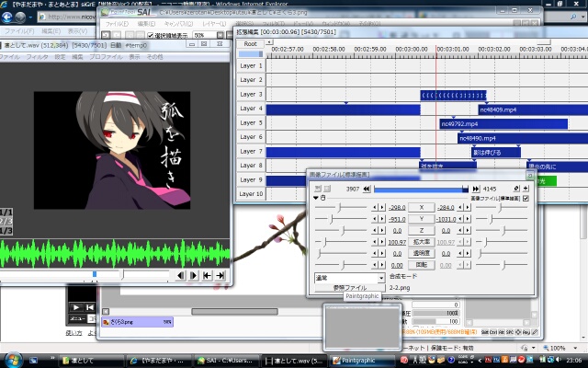The width and height of the screenshot is (588, 368).
Task: Click the Z movement button
Action: (x=421, y=231)
